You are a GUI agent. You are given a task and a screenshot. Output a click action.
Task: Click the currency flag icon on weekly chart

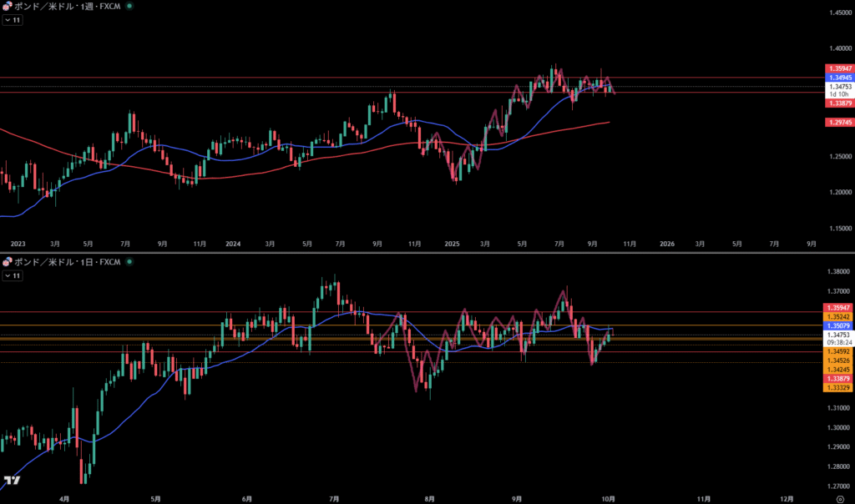coord(8,7)
